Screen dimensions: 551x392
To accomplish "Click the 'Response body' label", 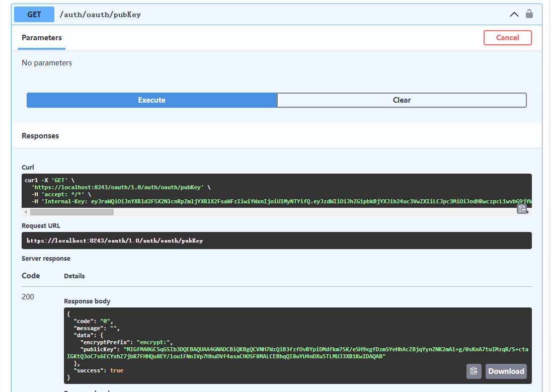I will 87,301.
